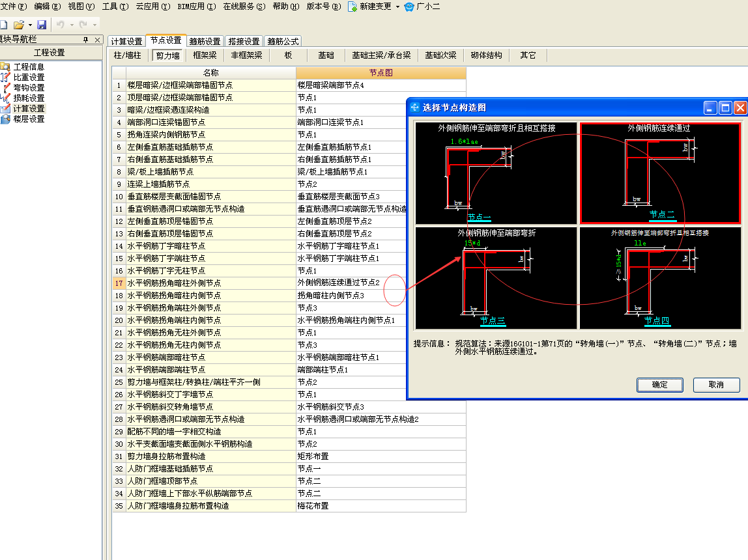748x560 pixels.
Task: Select the 基础主梁/承台梁 tab
Action: pyautogui.click(x=381, y=55)
